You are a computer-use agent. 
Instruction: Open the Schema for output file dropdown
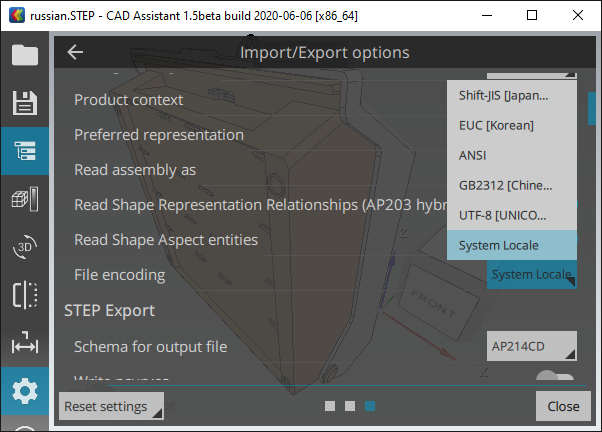[531, 347]
